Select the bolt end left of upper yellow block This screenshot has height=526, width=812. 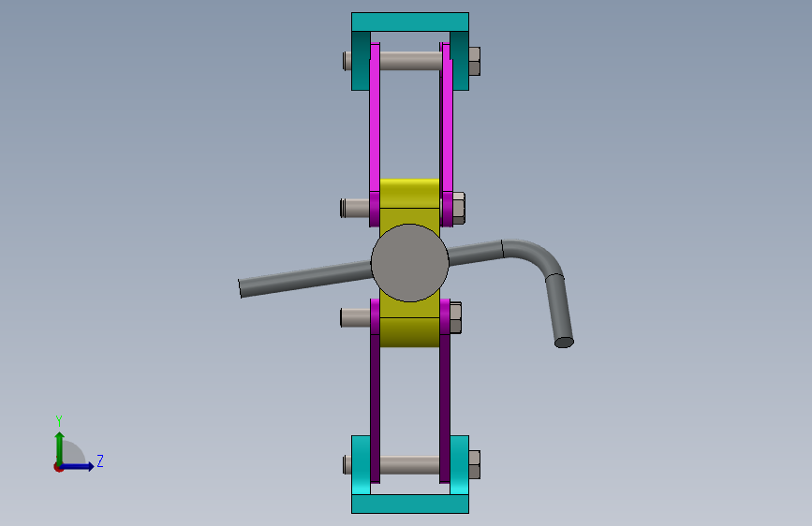coord(355,208)
